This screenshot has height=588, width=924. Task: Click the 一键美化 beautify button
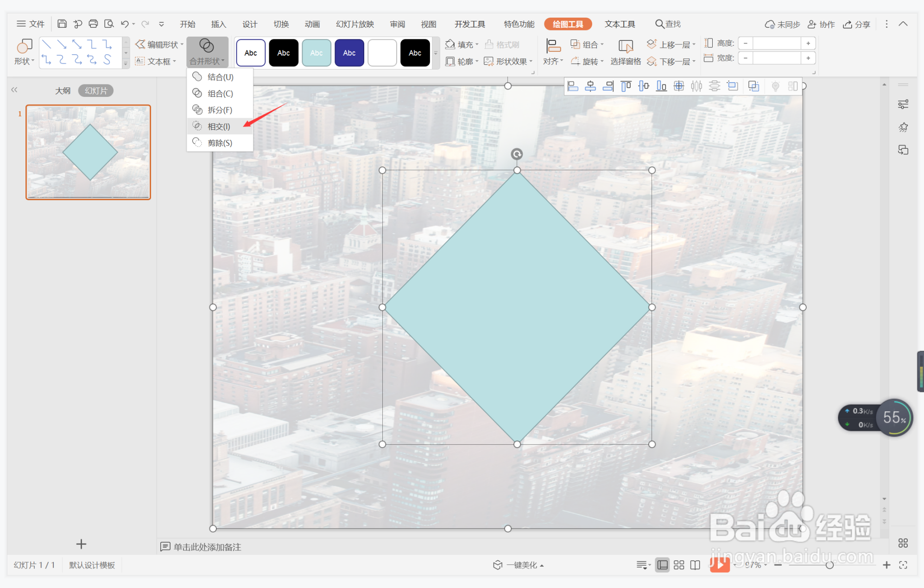(518, 565)
